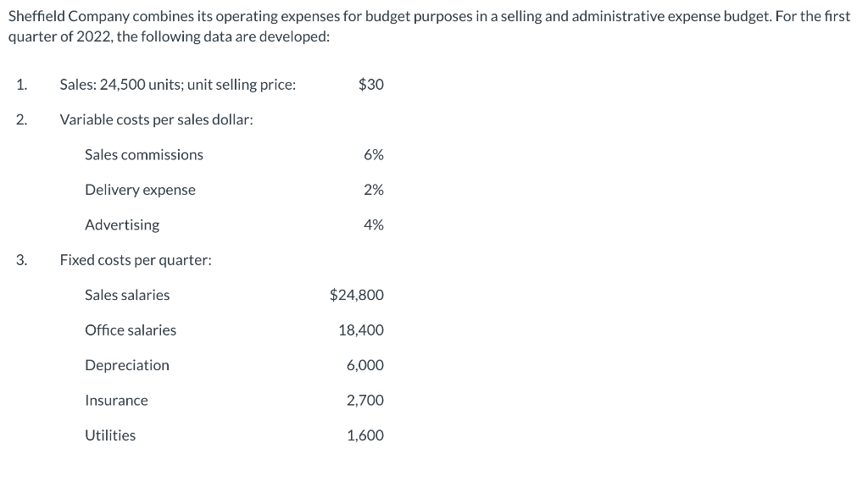This screenshot has width=868, height=482.
Task: Click the $30 unit selling price value
Action: [370, 85]
